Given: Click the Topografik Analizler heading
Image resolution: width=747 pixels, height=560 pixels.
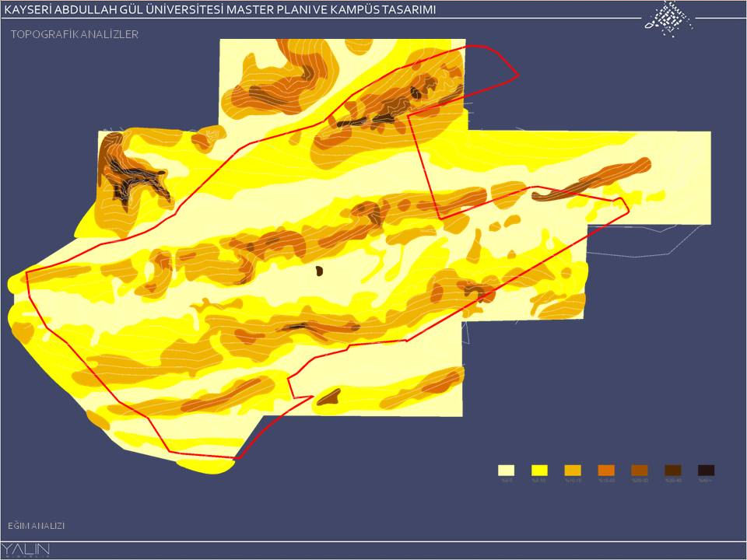Looking at the screenshot, I should pyautogui.click(x=75, y=34).
